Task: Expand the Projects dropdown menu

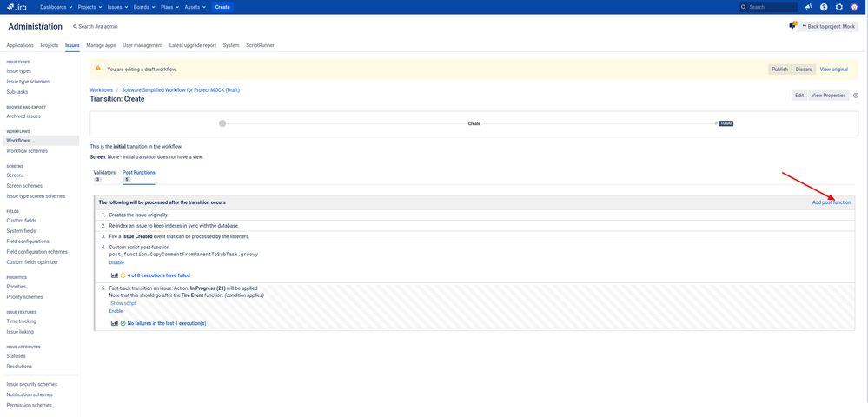Action: 89,7
